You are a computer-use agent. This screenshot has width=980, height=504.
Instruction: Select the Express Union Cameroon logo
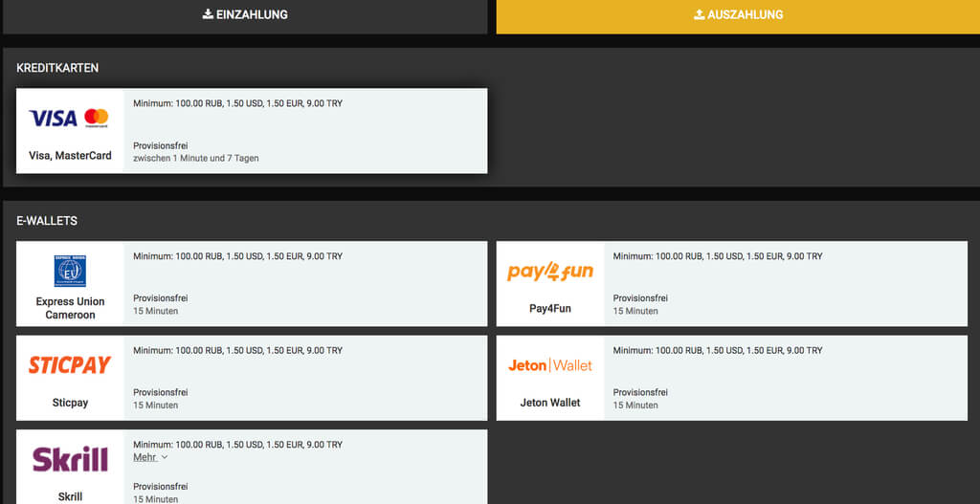pos(70,271)
